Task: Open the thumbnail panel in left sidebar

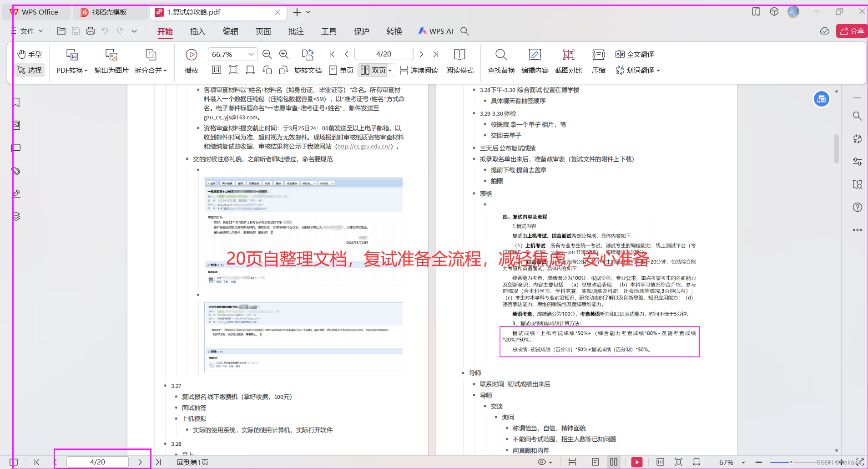Action: (16, 125)
